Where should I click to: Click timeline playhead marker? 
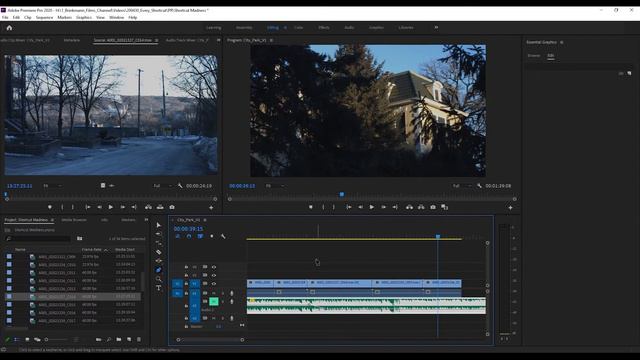coord(438,236)
